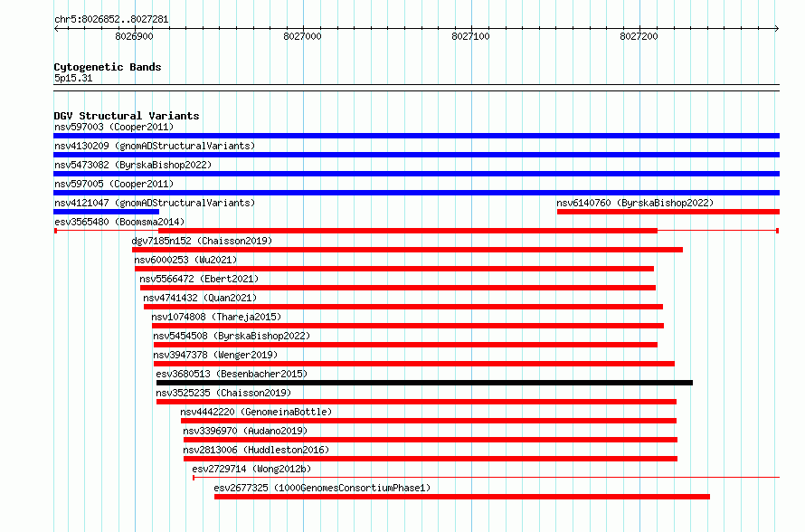Click the blue bar under nsv597005

point(416,193)
